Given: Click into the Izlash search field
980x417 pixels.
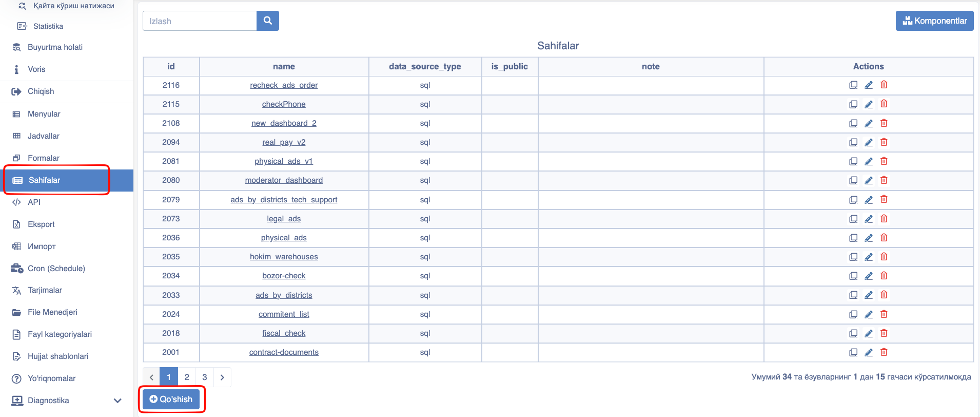Looking at the screenshot, I should coord(200,21).
